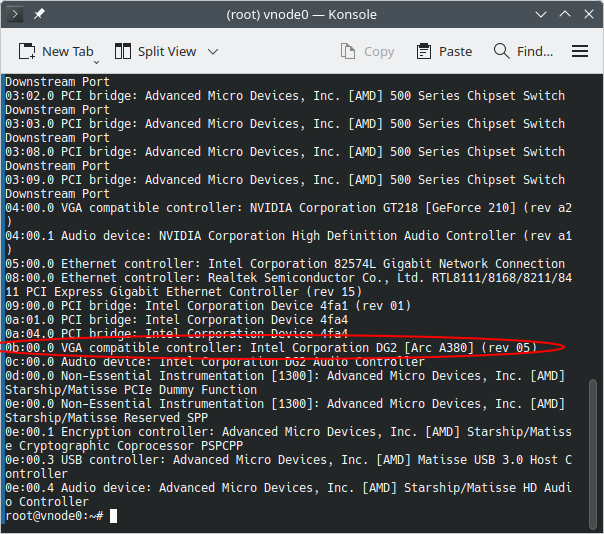Expand the New Tab profile dropdown arrow
604x534 pixels.
coord(97,62)
